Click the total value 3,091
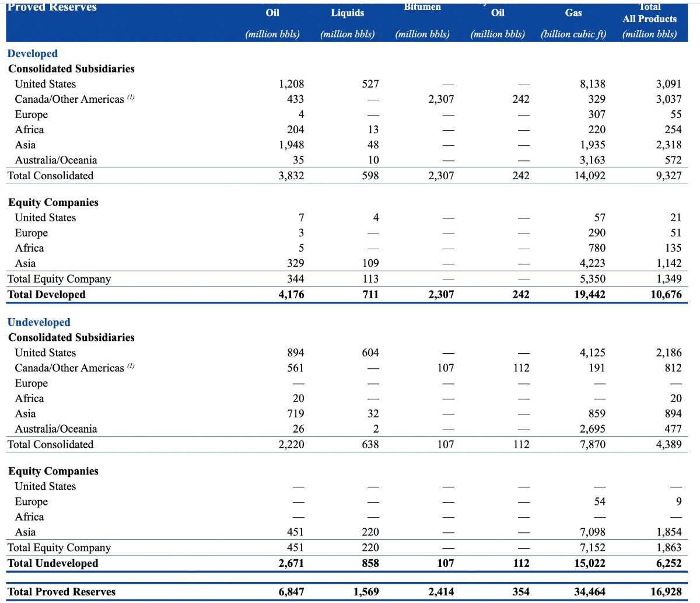This screenshot has height=603, width=700. click(x=668, y=84)
